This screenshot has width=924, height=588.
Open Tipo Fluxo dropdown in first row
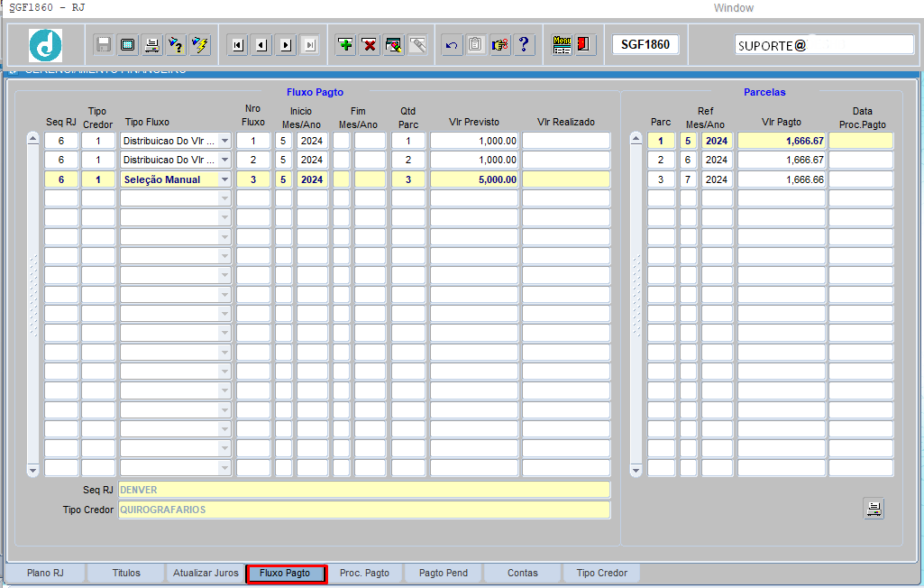(x=224, y=141)
